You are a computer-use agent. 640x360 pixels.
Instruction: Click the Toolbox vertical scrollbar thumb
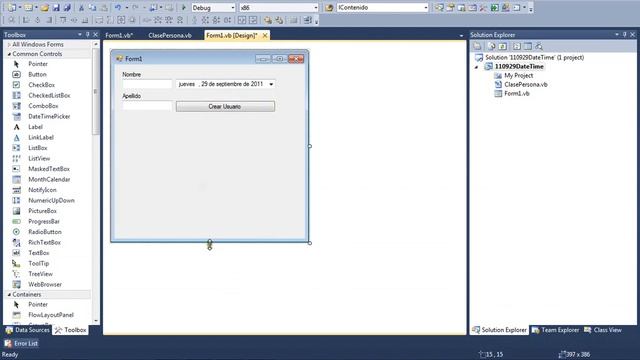point(96,92)
